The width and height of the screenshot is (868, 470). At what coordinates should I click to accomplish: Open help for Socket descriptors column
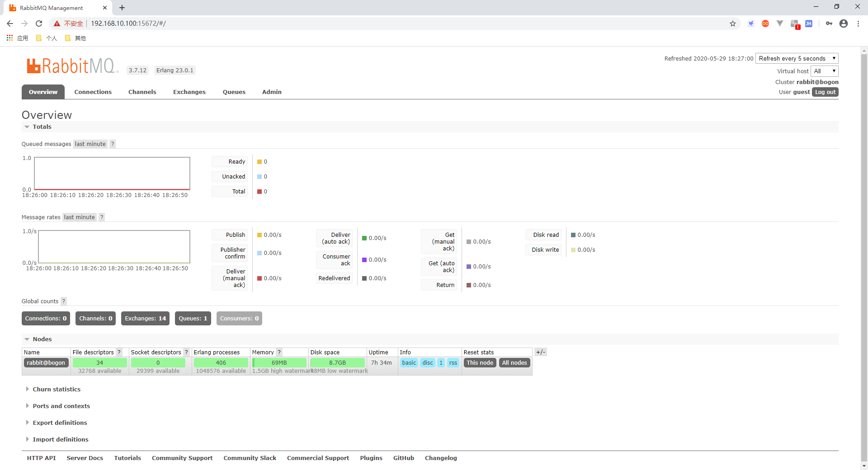(186, 352)
